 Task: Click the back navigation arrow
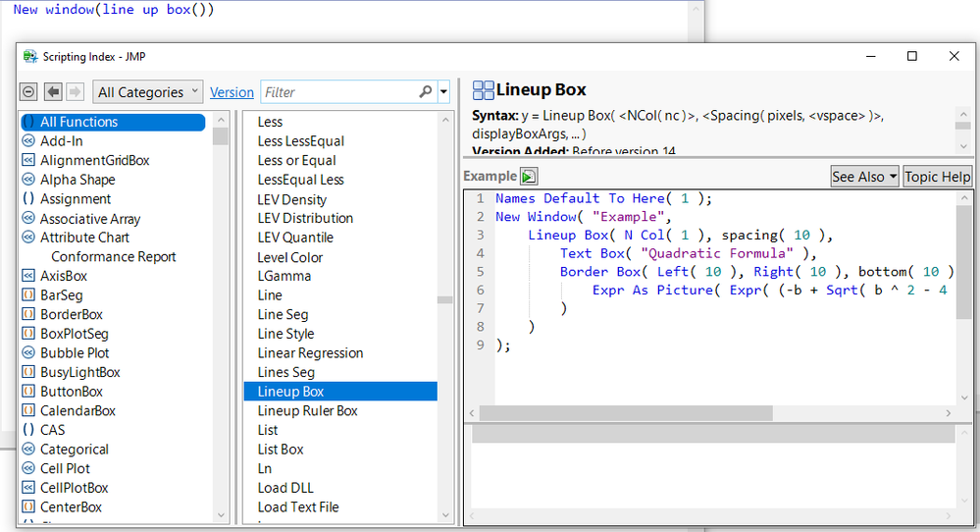point(53,92)
